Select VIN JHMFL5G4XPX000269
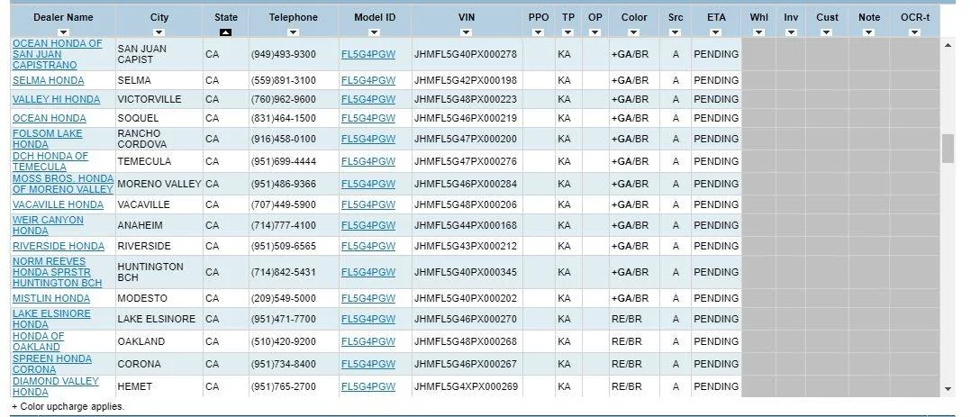 [466, 386]
